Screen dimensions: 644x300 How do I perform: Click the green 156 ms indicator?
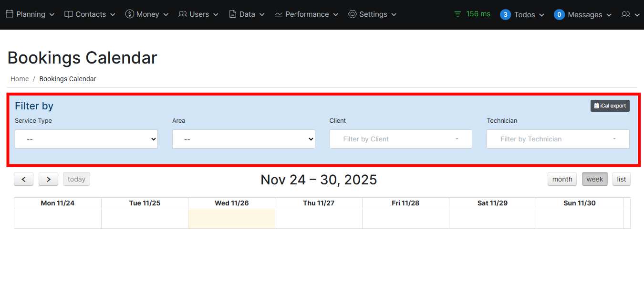[471, 14]
